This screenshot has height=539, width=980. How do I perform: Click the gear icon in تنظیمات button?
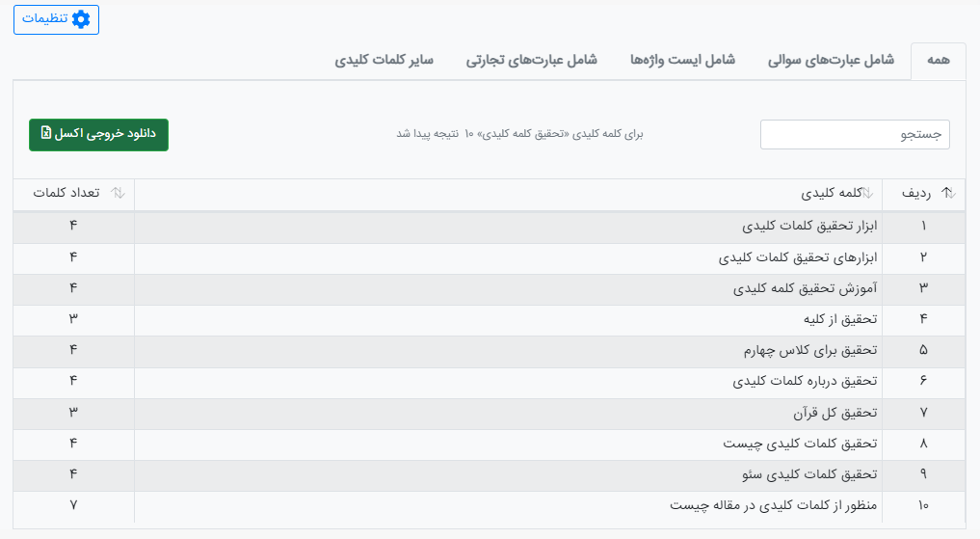pos(81,18)
